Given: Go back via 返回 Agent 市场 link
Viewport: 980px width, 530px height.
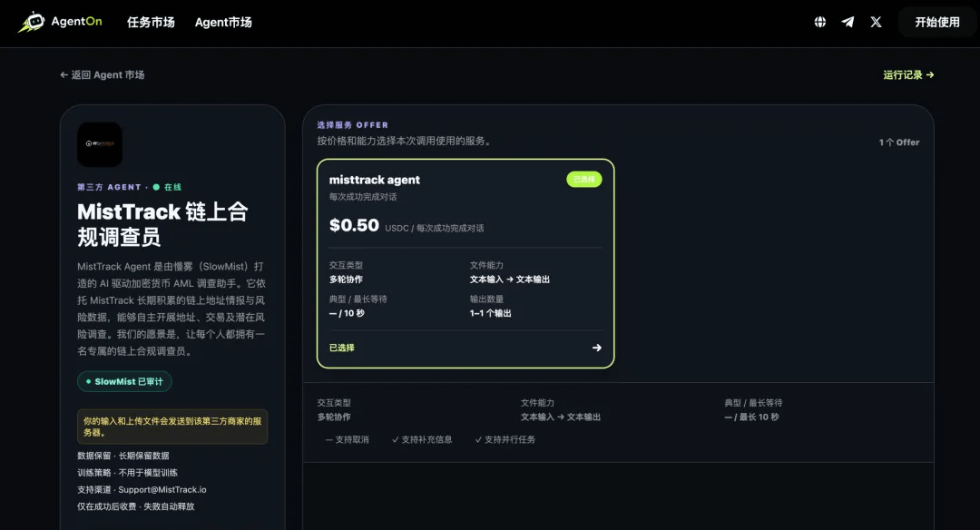Looking at the screenshot, I should point(102,74).
